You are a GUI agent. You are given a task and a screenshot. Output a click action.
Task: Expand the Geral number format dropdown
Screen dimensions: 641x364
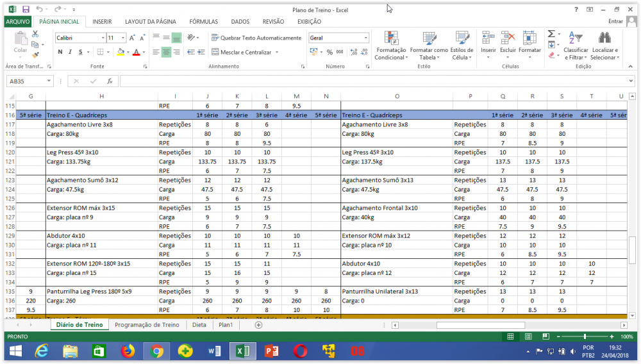click(x=366, y=38)
